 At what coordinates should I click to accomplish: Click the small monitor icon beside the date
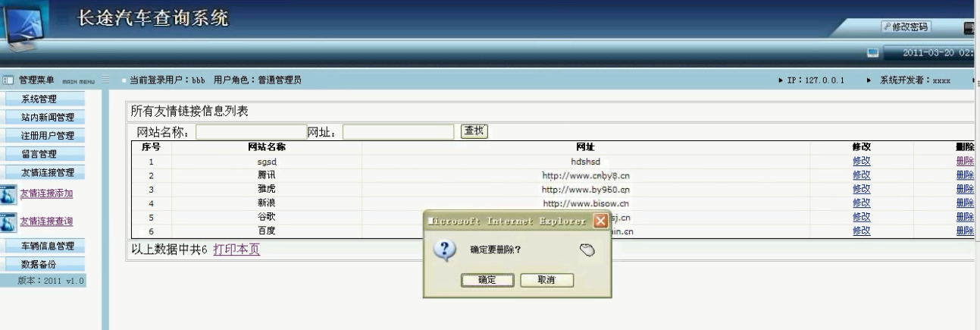[872, 53]
